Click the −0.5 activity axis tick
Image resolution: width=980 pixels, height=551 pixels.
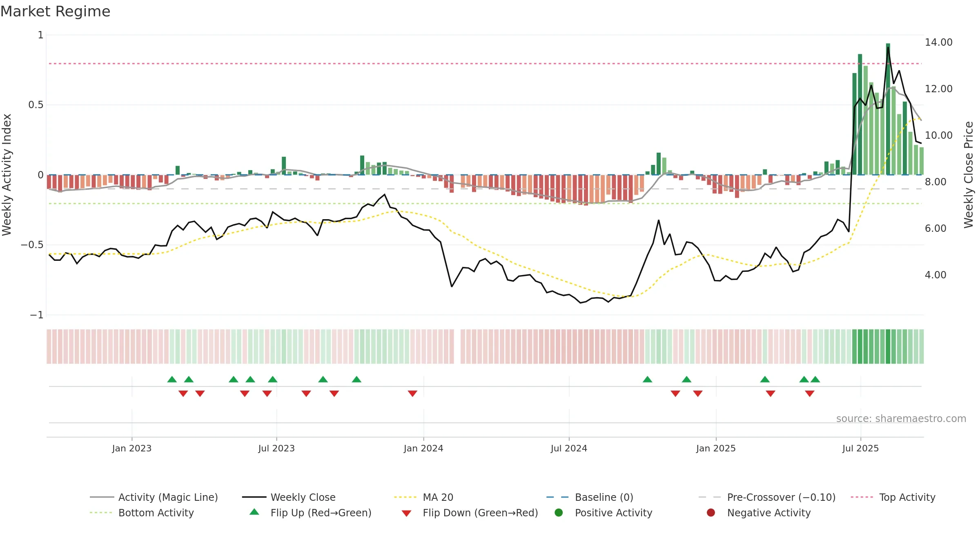(x=32, y=245)
